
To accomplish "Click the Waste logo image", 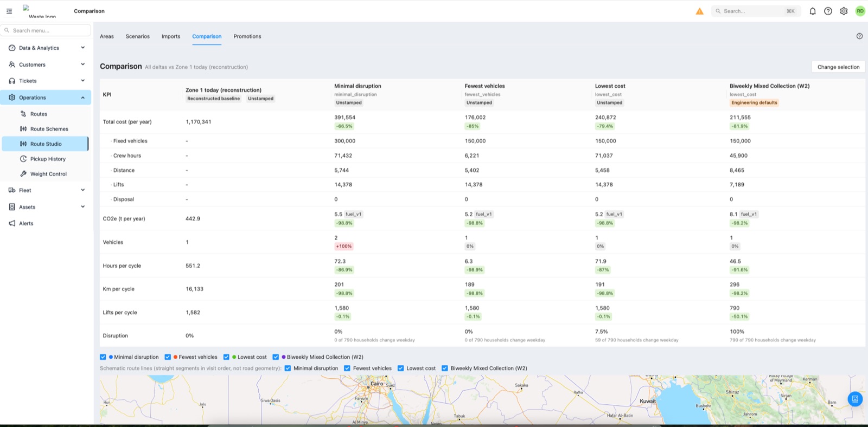I will (x=38, y=12).
